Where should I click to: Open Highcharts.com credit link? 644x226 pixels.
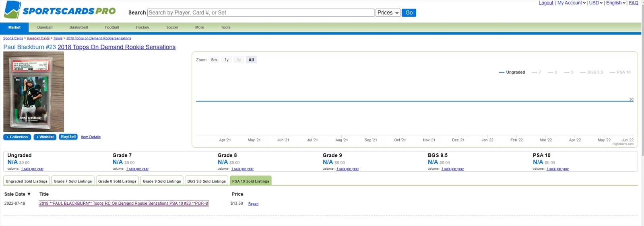click(x=623, y=144)
